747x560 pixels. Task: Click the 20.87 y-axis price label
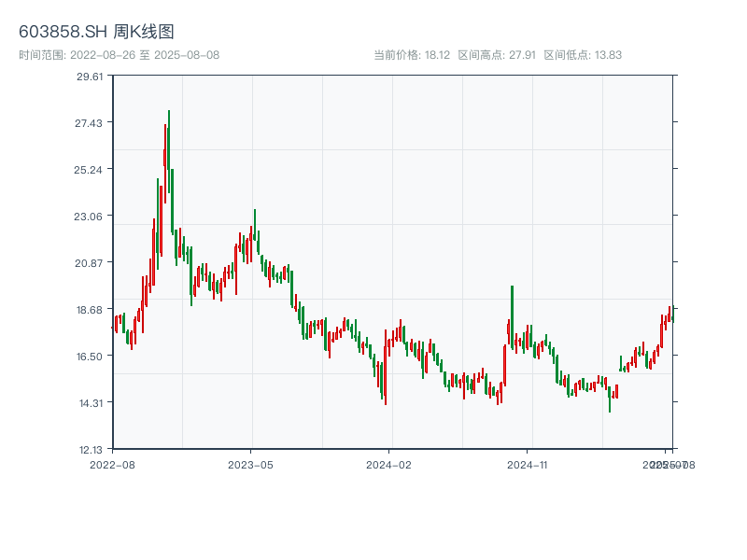(90, 263)
